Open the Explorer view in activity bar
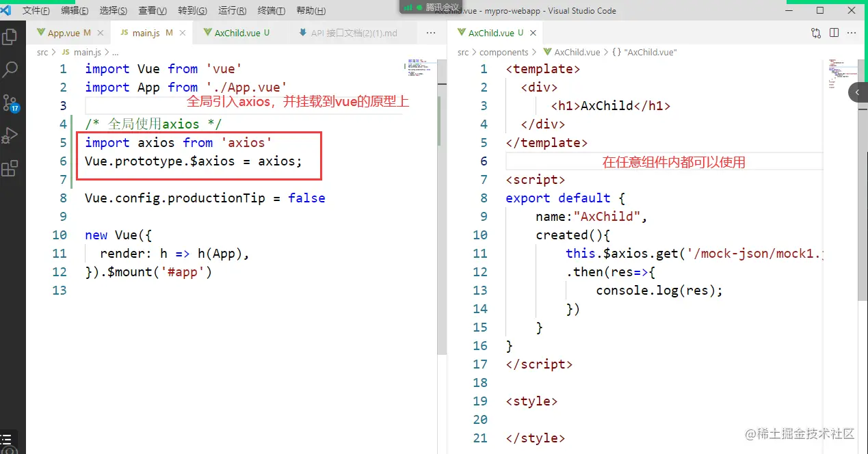Viewport: 868px width, 454px height. coord(10,37)
